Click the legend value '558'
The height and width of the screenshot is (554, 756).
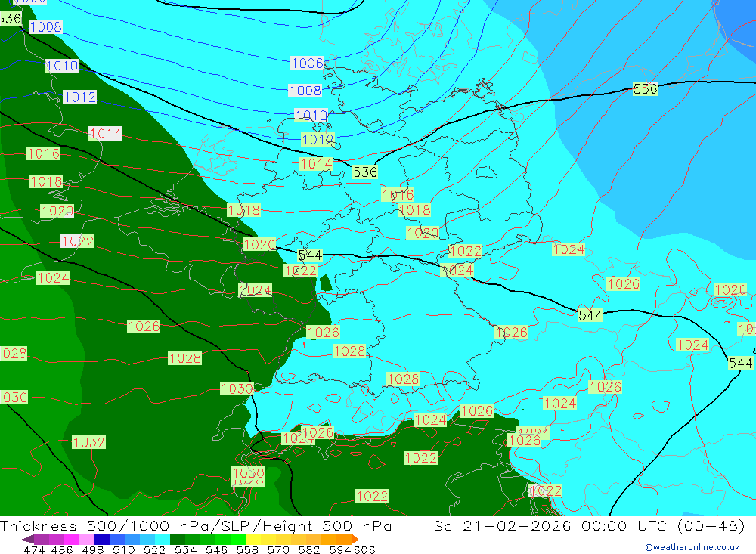[247, 549]
